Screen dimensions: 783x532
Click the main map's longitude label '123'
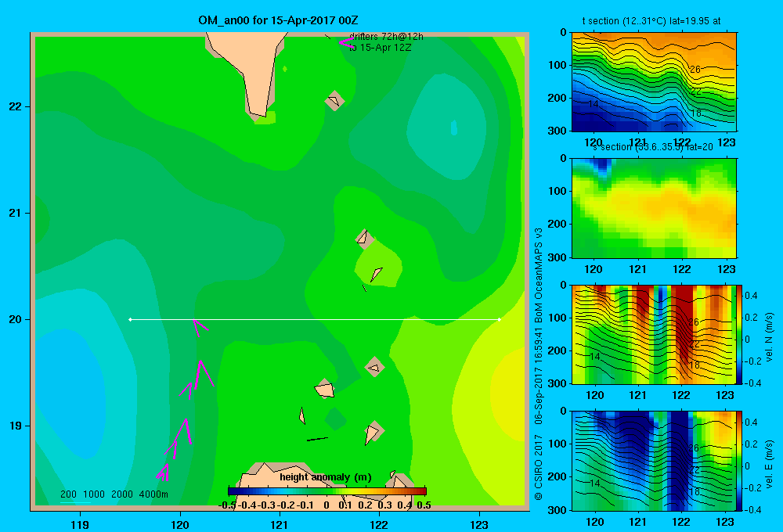[x=479, y=524]
